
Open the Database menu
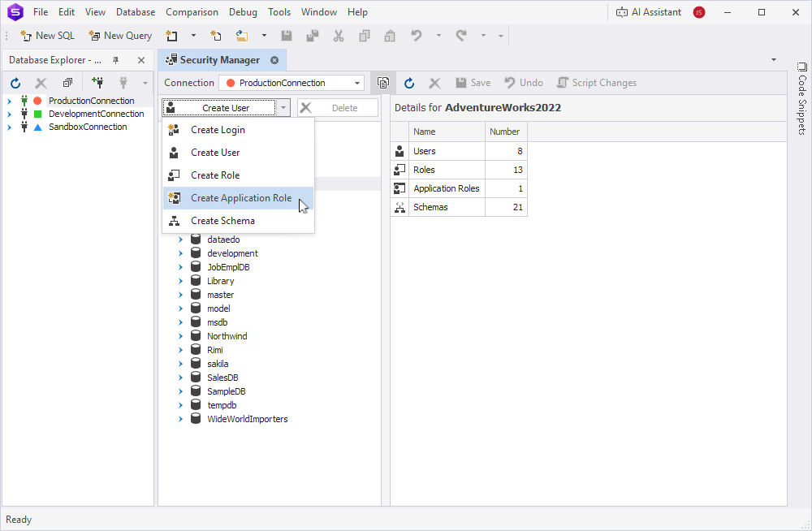click(x=135, y=11)
